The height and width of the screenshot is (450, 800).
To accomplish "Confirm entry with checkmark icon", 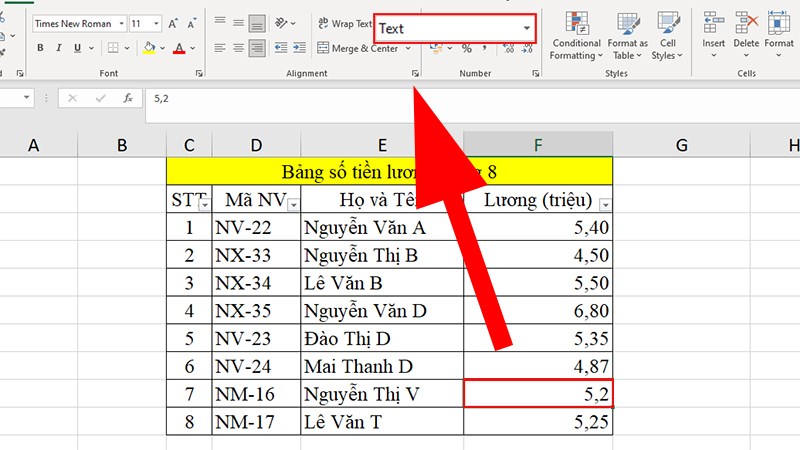I will click(100, 98).
